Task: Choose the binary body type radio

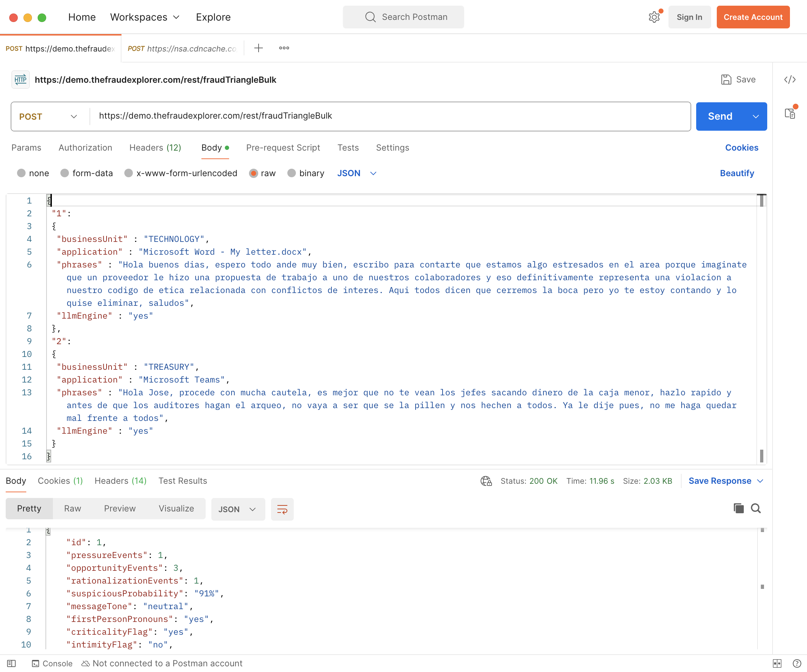Action: pos(292,173)
